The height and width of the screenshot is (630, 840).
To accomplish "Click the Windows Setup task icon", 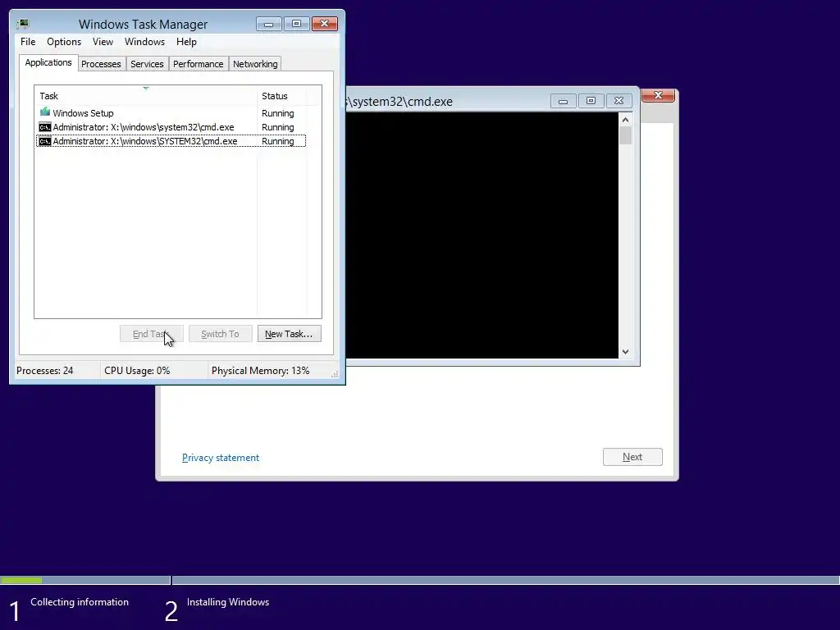I will pyautogui.click(x=45, y=112).
